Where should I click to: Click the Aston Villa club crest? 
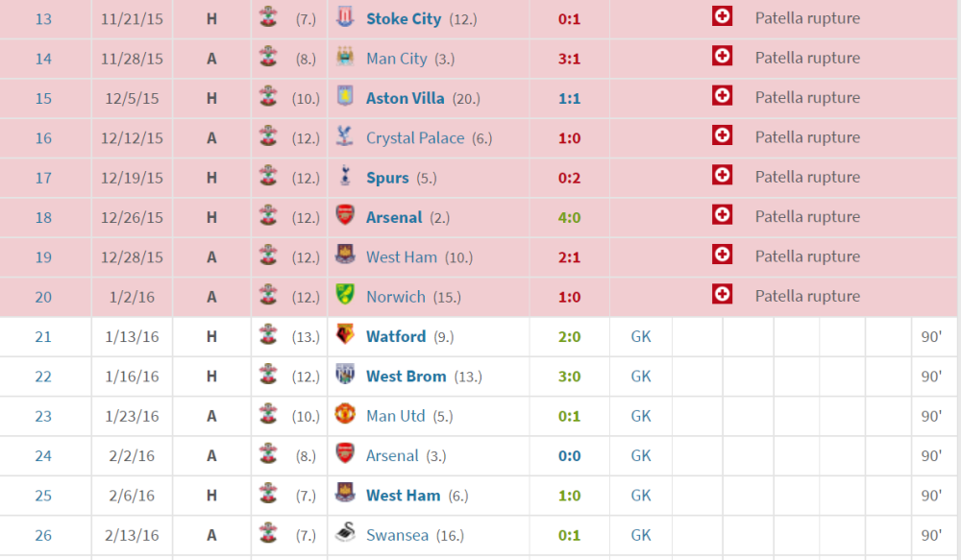tap(344, 97)
